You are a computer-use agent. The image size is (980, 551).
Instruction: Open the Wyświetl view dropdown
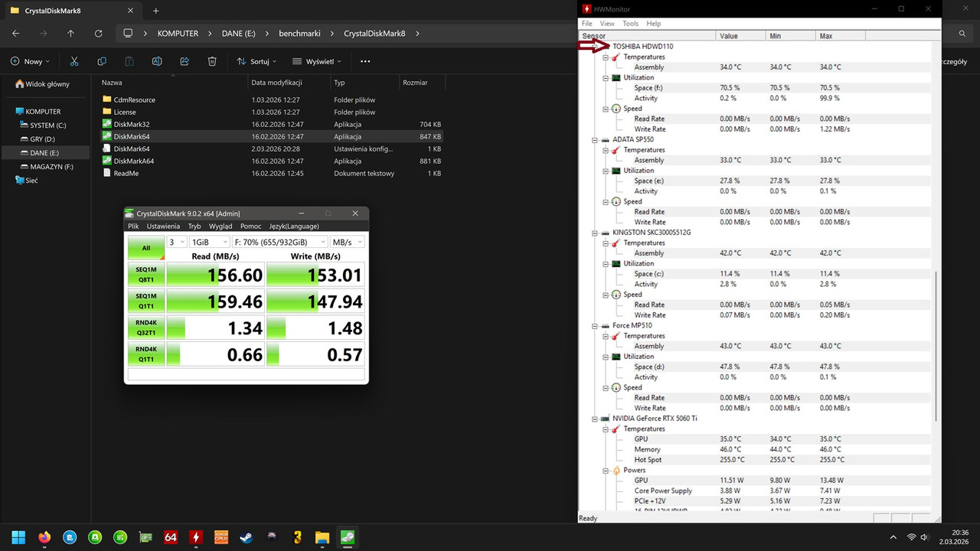318,61
